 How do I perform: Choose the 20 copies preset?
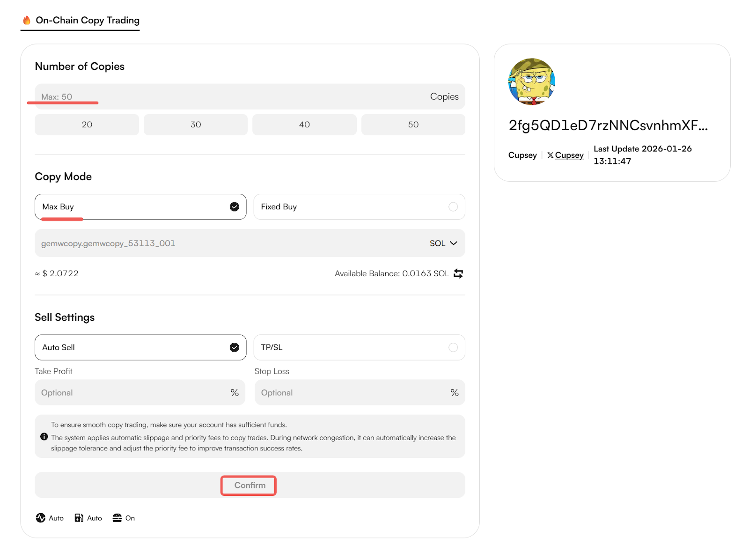point(87,125)
